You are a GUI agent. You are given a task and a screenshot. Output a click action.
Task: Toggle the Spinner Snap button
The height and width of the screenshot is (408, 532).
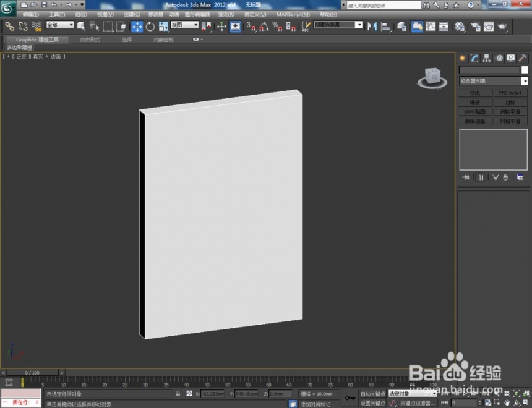coord(290,26)
